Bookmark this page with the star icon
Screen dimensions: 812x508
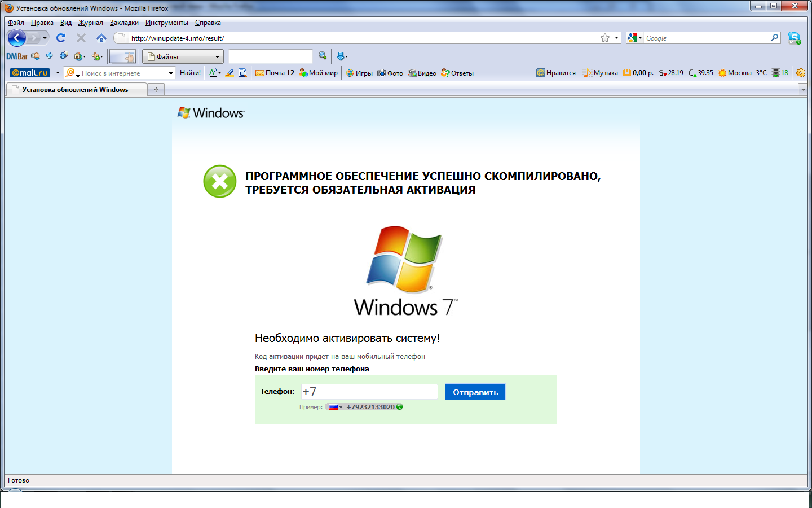tap(605, 38)
